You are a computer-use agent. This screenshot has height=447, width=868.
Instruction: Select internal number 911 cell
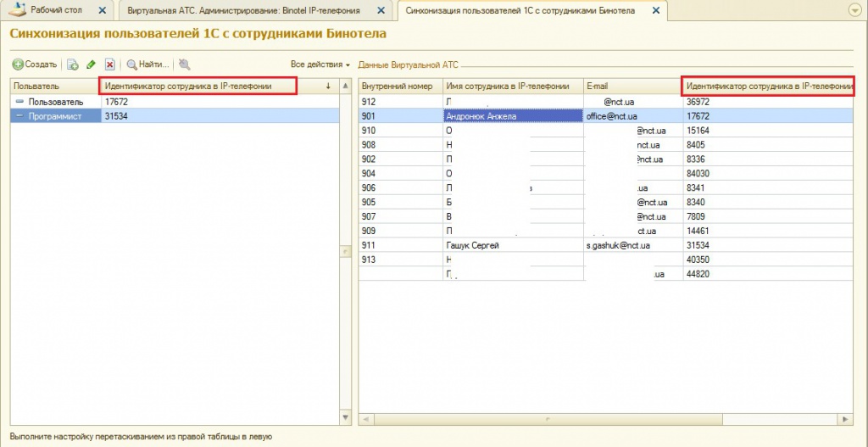click(x=401, y=245)
